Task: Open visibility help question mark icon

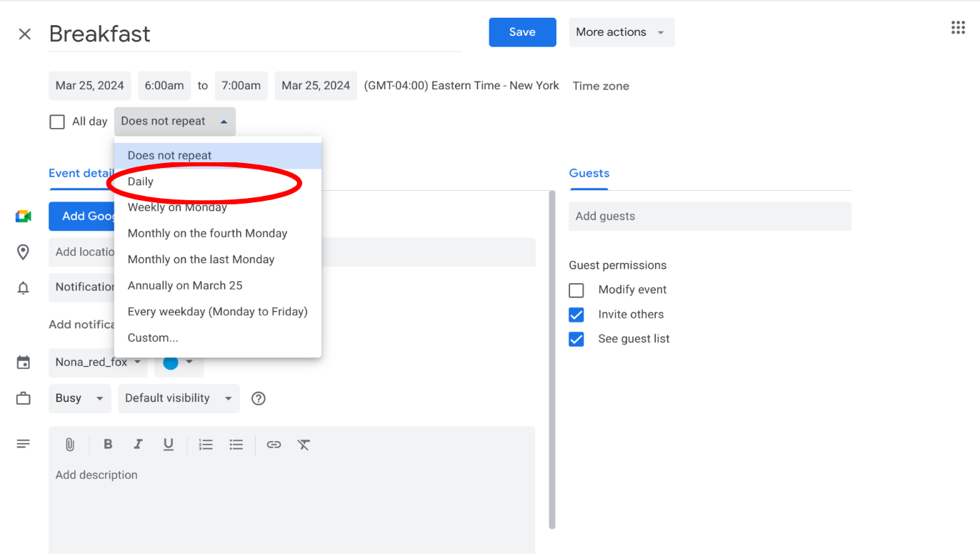Action: tap(259, 398)
